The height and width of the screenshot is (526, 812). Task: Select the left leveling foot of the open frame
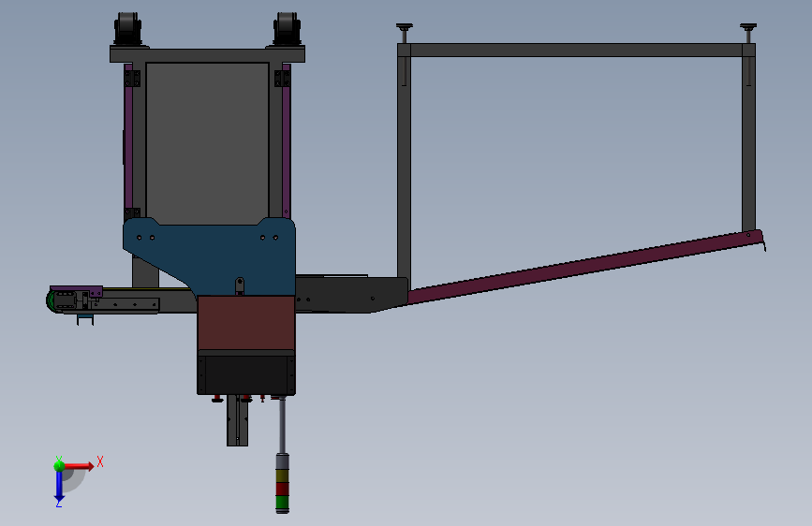405,33
